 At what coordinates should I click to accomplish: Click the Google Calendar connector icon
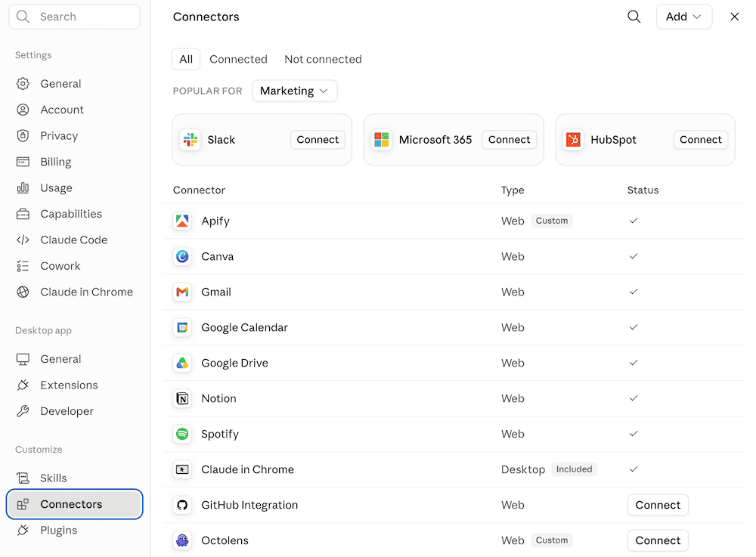click(182, 328)
